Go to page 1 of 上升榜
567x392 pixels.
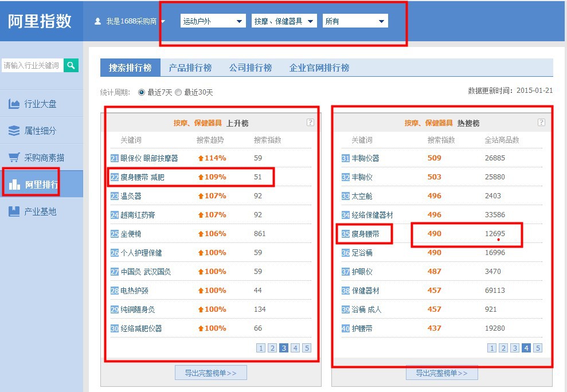[261, 348]
